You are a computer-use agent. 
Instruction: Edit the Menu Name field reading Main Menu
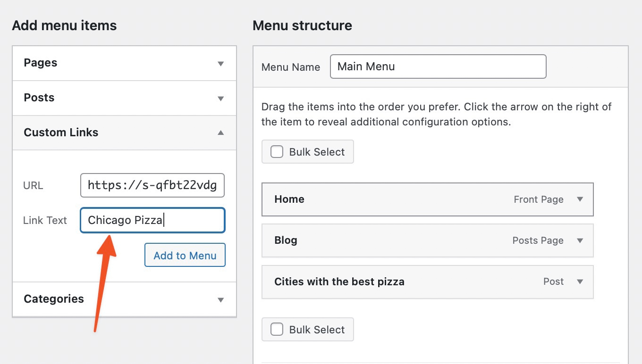point(438,66)
